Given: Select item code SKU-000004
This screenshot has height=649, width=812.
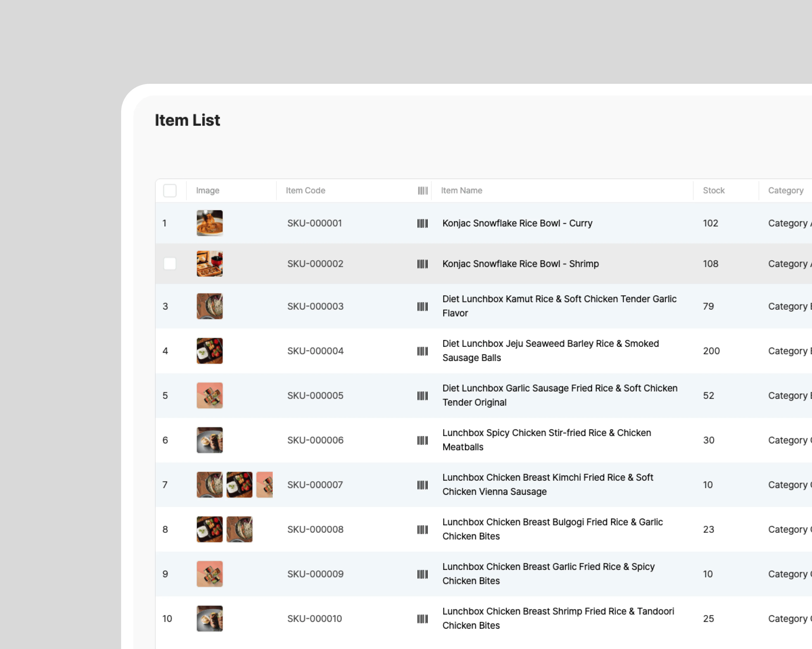Looking at the screenshot, I should click(x=316, y=351).
